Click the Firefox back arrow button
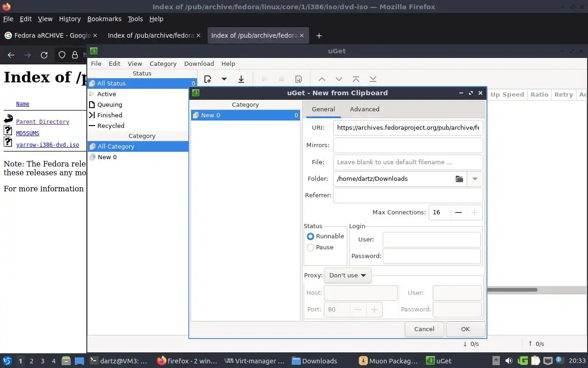The width and height of the screenshot is (588, 368). coord(11,55)
